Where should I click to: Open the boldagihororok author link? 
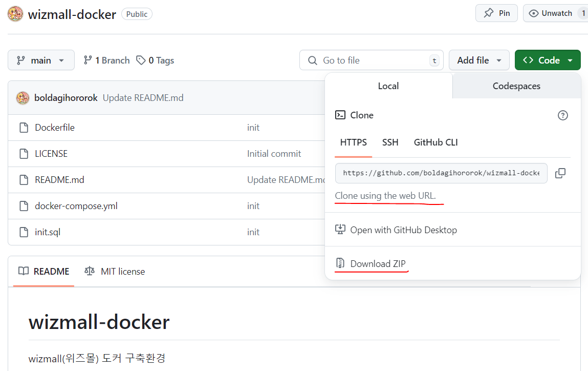point(66,98)
